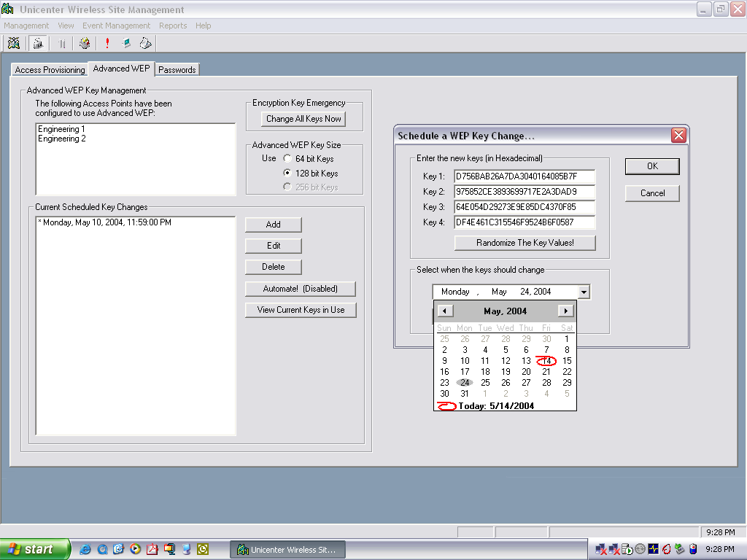The height and width of the screenshot is (560, 747).
Task: Click the red-framed monitor quick launch icon
Action: point(169,549)
